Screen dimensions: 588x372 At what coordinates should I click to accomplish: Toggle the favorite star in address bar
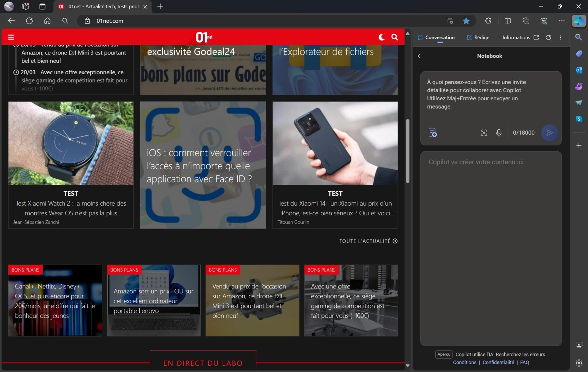coord(466,21)
